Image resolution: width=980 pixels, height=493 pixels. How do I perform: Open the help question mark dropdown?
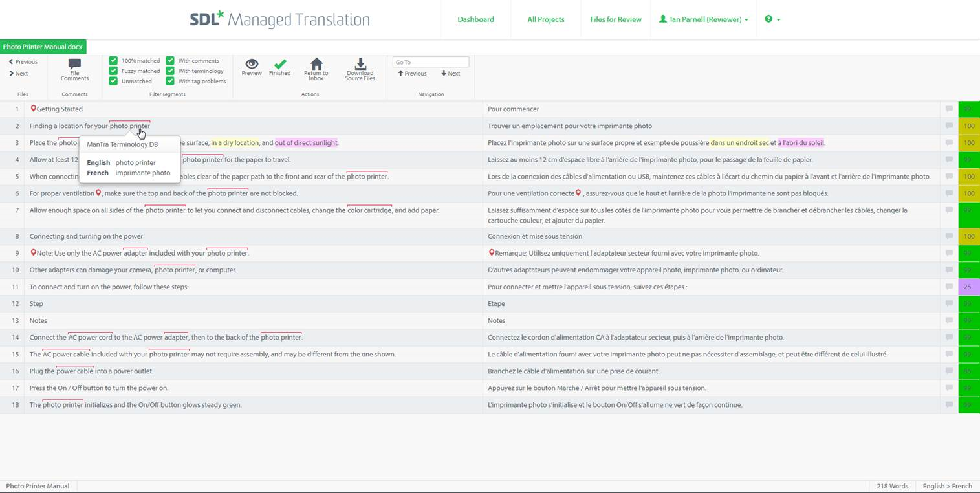pyautogui.click(x=772, y=19)
